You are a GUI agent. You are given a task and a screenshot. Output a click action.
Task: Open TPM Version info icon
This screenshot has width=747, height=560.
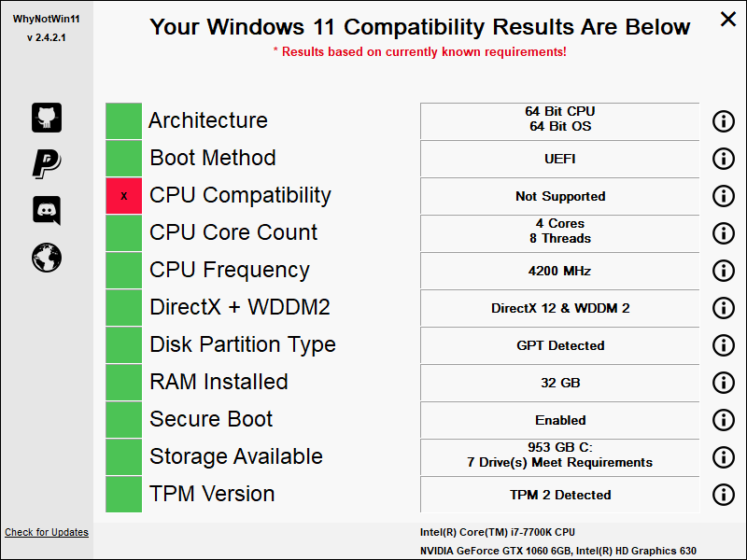tap(724, 495)
